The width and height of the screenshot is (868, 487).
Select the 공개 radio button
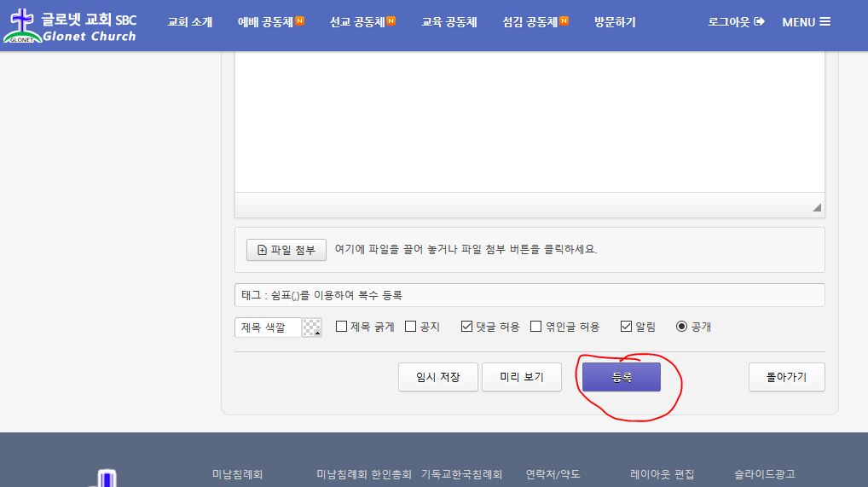[x=681, y=327]
